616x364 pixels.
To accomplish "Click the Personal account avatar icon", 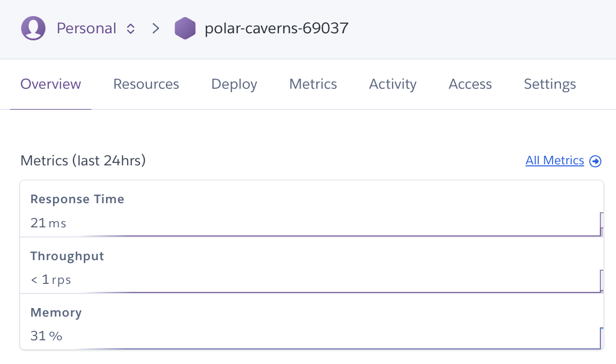I will click(x=33, y=28).
